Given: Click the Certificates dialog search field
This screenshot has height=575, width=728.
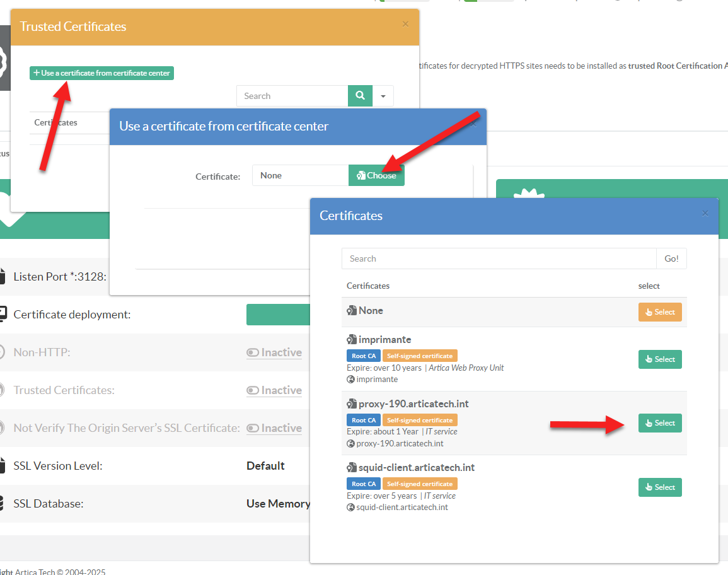Looking at the screenshot, I should coord(499,258).
